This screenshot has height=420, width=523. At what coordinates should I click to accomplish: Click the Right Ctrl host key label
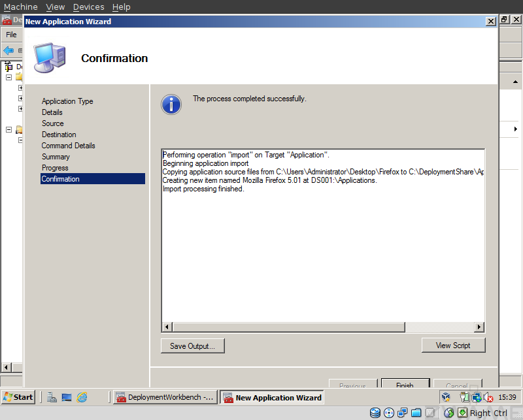488,413
